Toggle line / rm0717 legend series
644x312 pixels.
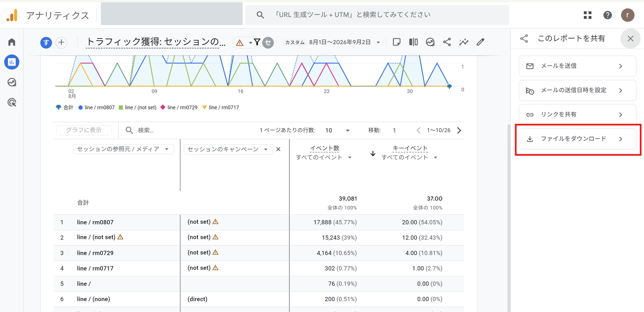pyautogui.click(x=220, y=107)
